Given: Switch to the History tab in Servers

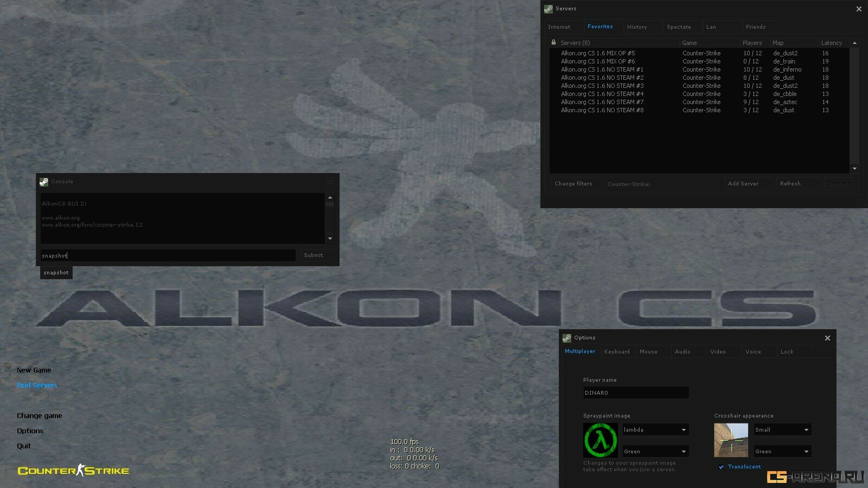Looking at the screenshot, I should [x=637, y=27].
